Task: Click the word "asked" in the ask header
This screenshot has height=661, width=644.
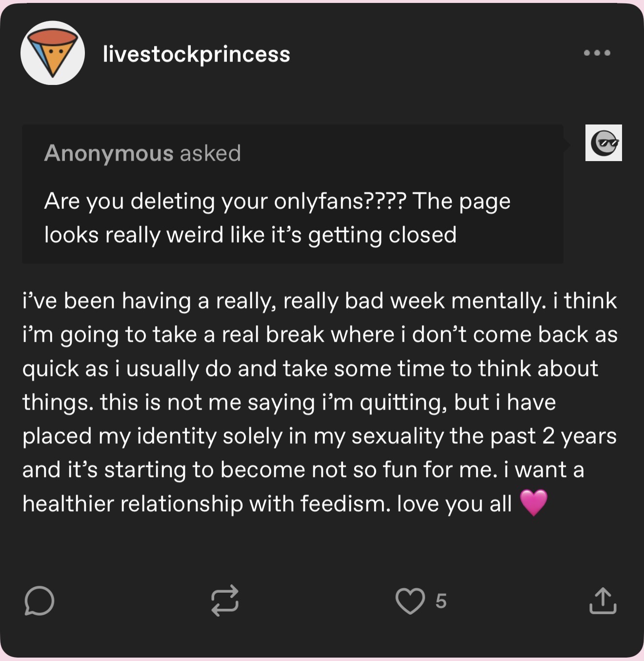Action: [x=210, y=153]
